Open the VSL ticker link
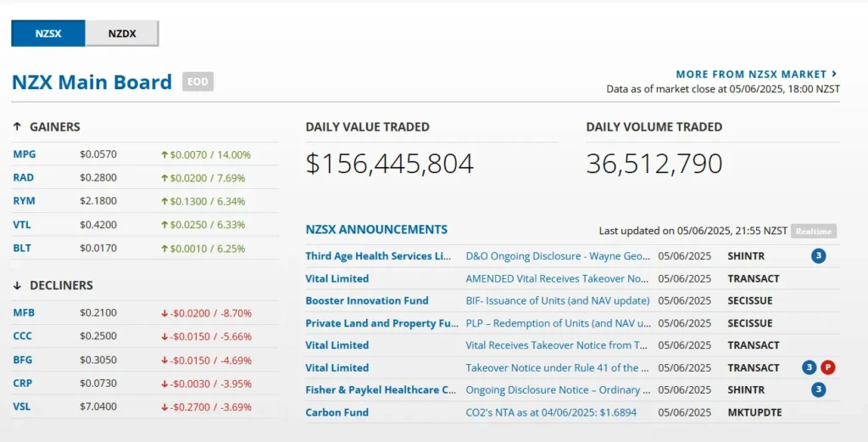 (x=22, y=406)
